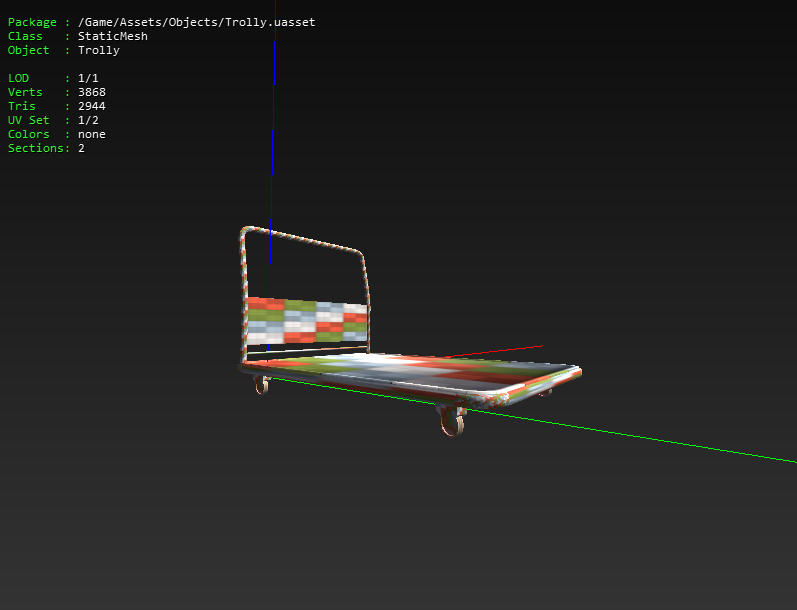Click the Object value Trolly
Viewport: 797px width, 610px height.
pyautogui.click(x=99, y=50)
